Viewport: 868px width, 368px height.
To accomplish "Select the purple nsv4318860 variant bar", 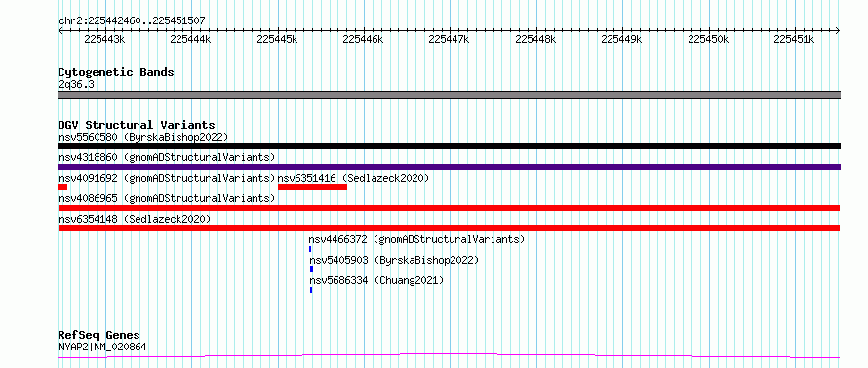I will pyautogui.click(x=449, y=167).
